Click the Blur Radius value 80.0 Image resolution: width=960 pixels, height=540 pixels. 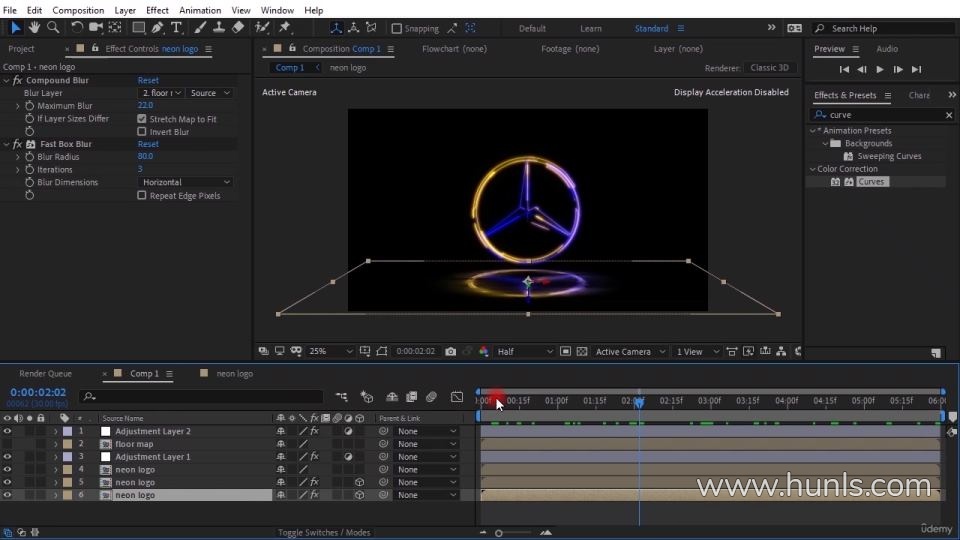[x=145, y=157]
